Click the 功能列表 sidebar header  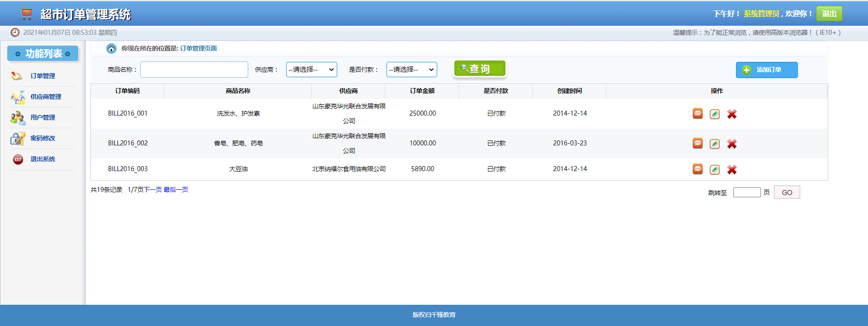(x=43, y=54)
